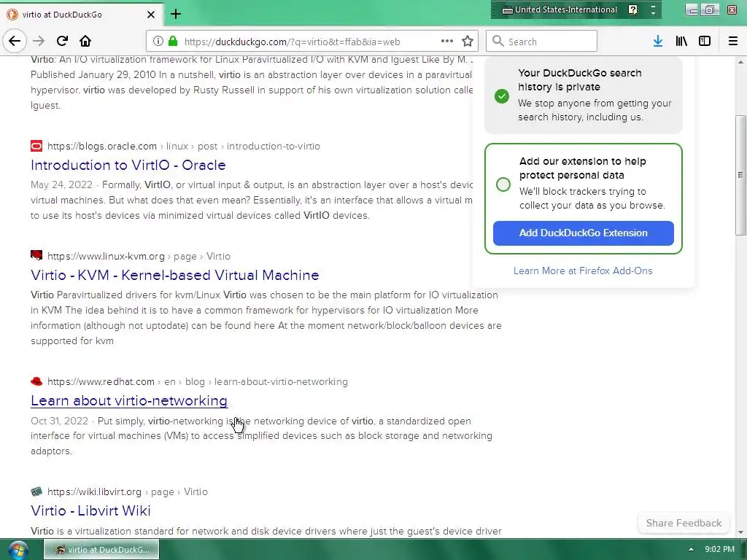
Task: Open a new tab with plus button
Action: click(176, 14)
